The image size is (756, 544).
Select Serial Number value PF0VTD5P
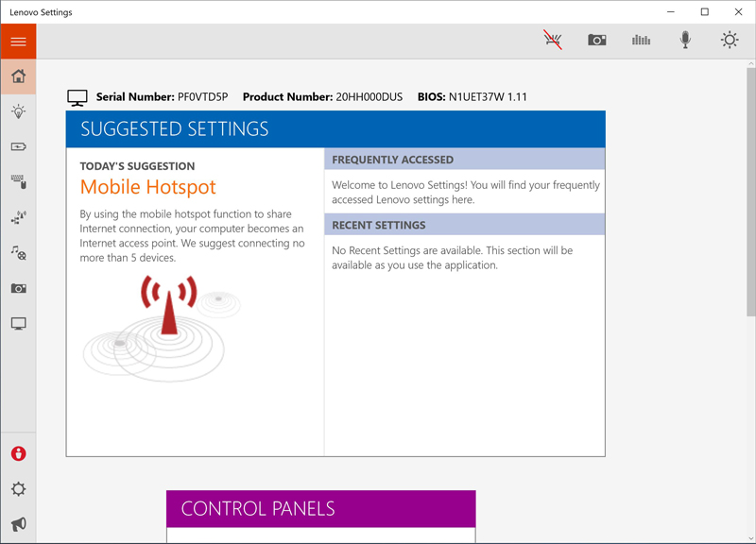[202, 97]
